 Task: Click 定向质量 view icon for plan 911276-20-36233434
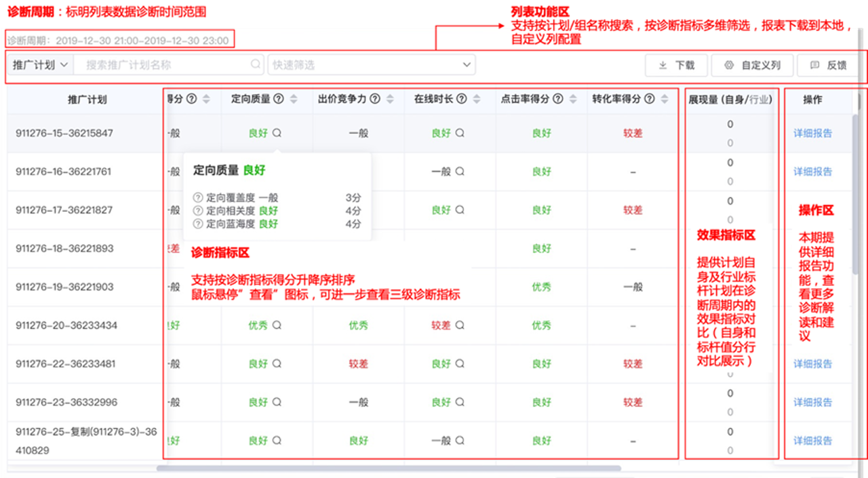pyautogui.click(x=277, y=325)
